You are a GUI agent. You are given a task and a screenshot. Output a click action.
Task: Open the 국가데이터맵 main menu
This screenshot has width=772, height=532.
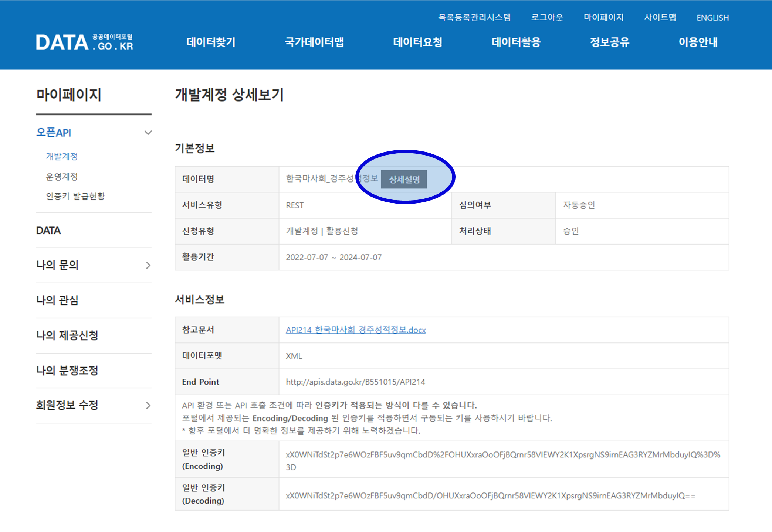tap(314, 42)
